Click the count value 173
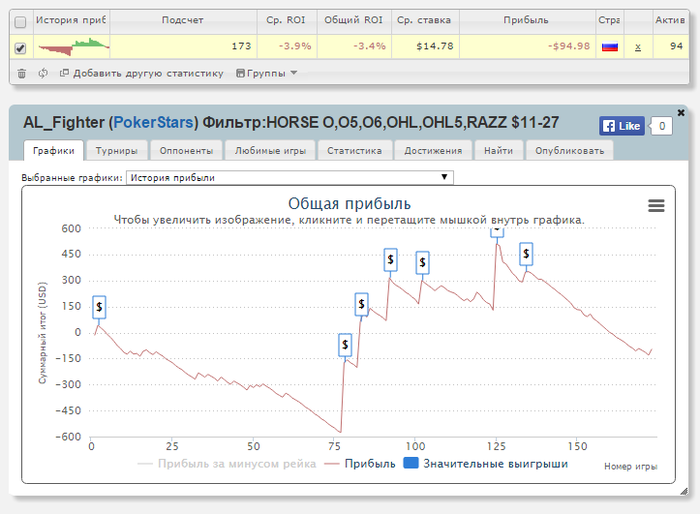This screenshot has height=514, width=700. (241, 46)
